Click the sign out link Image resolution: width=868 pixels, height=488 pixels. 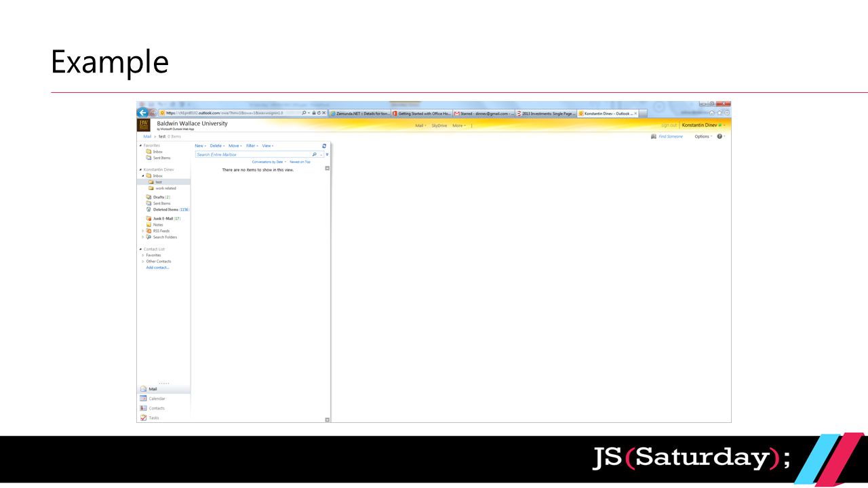click(x=669, y=125)
